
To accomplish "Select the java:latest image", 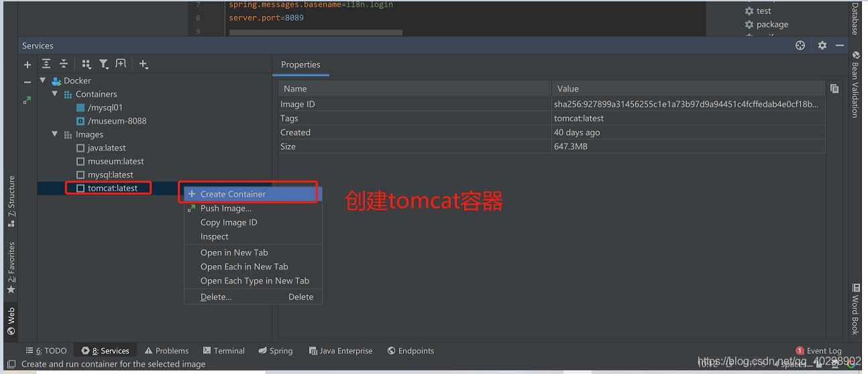I will click(x=106, y=148).
